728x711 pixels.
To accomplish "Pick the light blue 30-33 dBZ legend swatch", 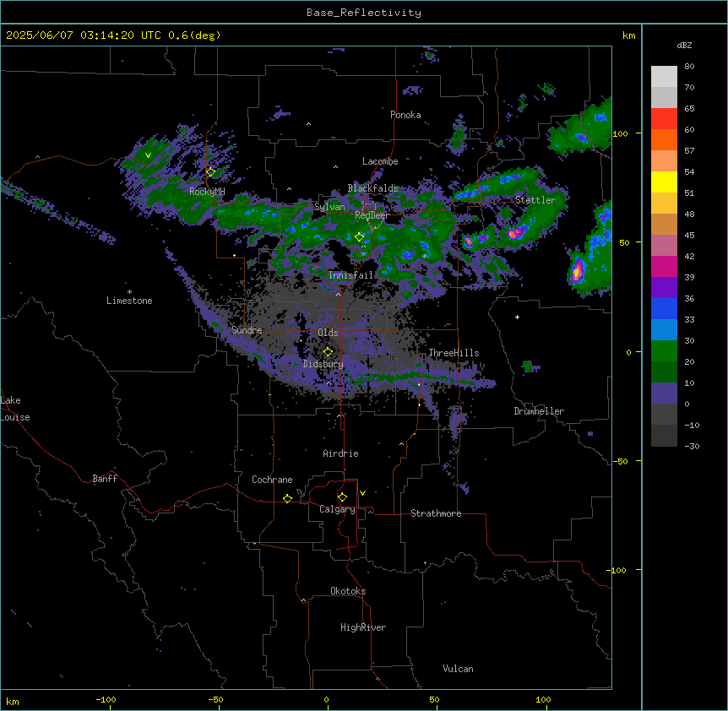I will pos(664,330).
